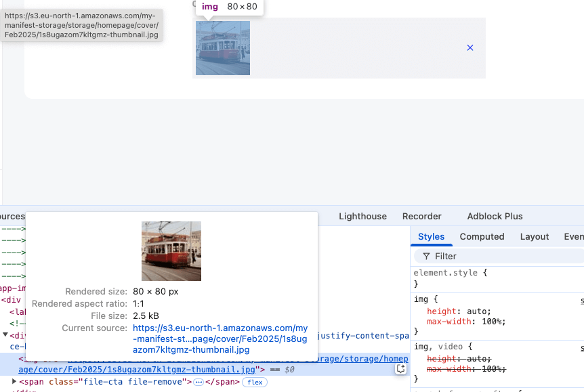Click the img rule height: auto property
The image size is (584, 392).
pyautogui.click(x=451, y=311)
